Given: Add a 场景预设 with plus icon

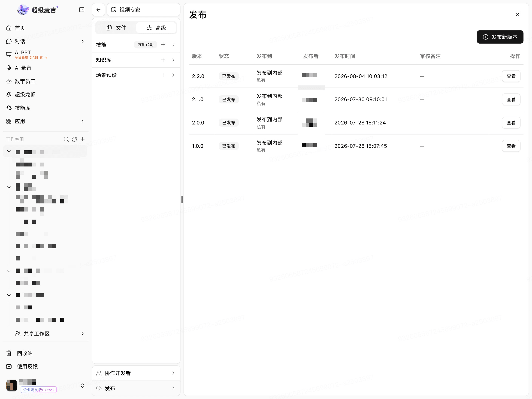Looking at the screenshot, I should click(x=163, y=75).
